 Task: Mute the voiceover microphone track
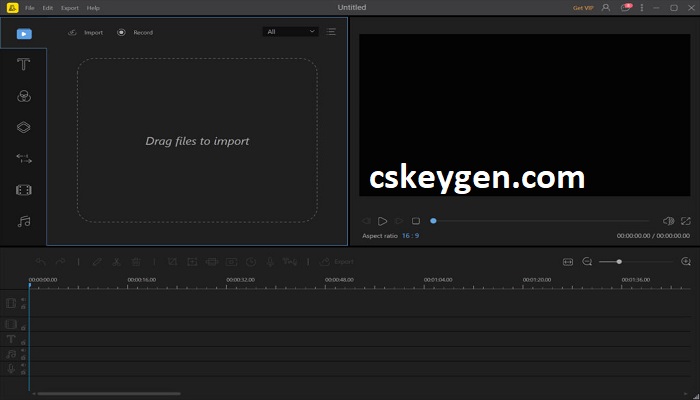pyautogui.click(x=23, y=365)
